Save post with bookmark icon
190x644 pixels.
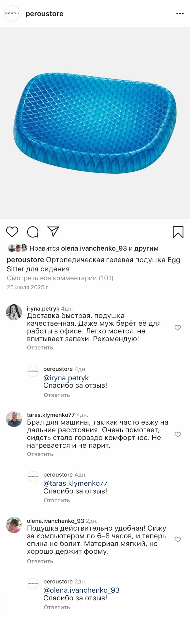coord(178,232)
